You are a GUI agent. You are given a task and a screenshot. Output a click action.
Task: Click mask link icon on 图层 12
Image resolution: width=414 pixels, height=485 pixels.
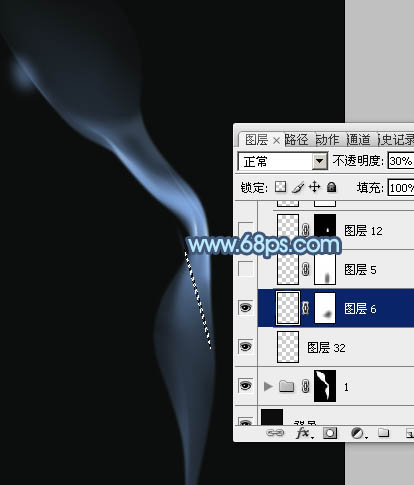(x=306, y=230)
